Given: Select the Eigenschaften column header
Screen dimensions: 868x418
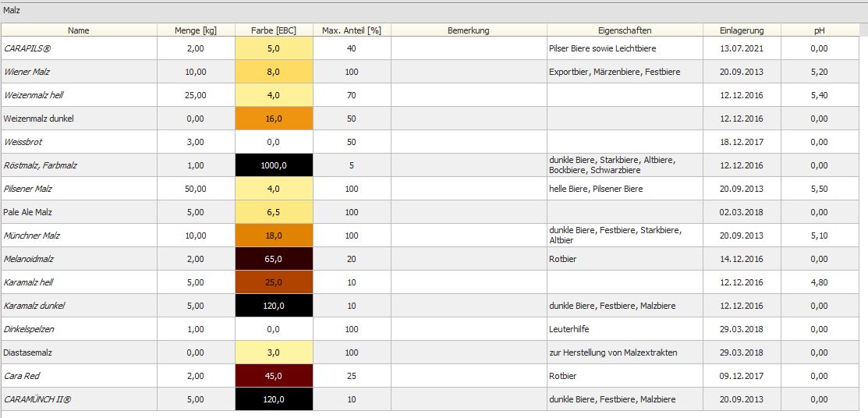Looking at the screenshot, I should pyautogui.click(x=625, y=30).
